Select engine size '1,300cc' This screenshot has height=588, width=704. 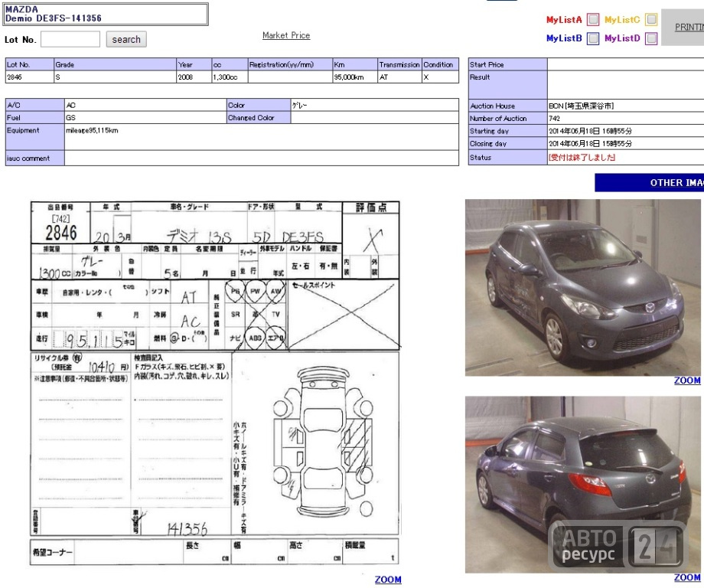[x=225, y=77]
